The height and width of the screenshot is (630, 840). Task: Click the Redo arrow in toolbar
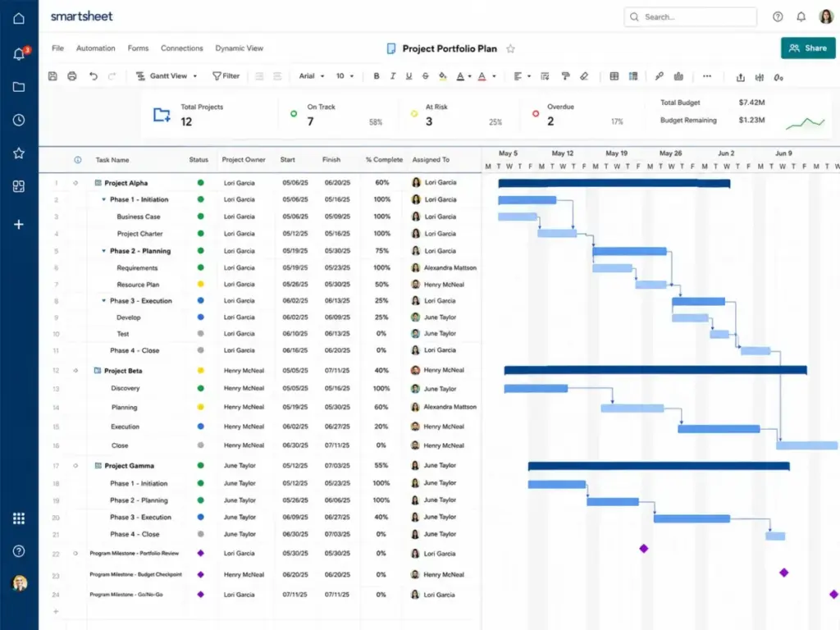coord(112,76)
